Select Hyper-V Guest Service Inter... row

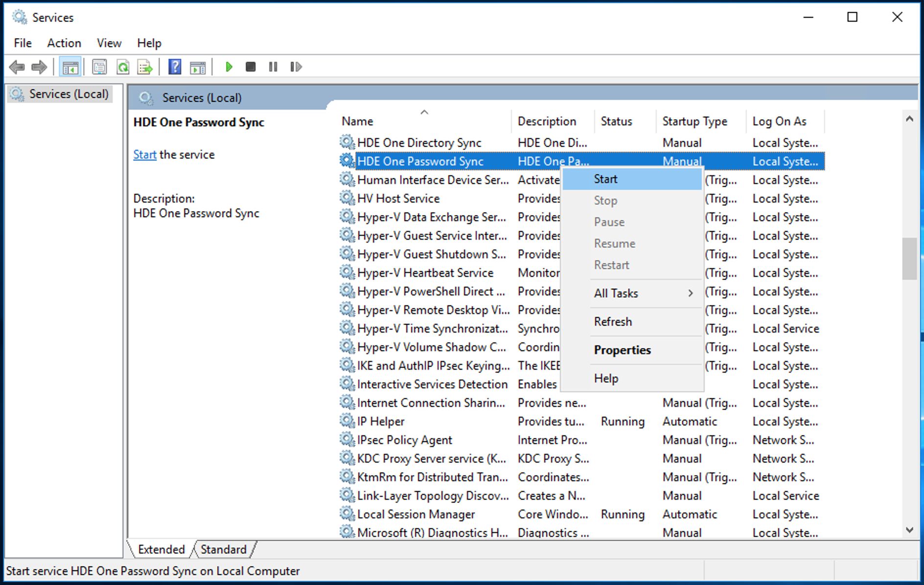582,235
